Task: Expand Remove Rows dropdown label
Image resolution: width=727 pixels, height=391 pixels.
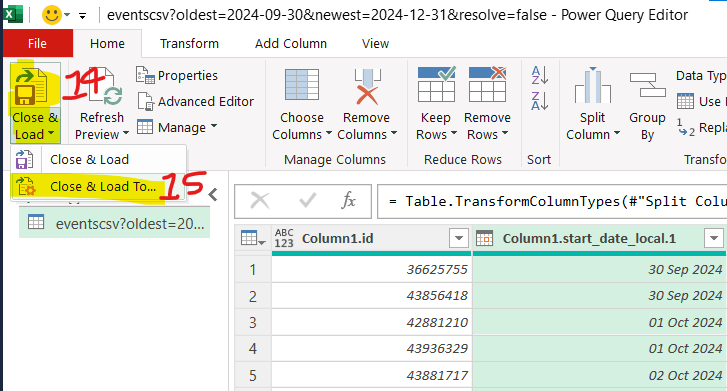Action: coord(487,126)
